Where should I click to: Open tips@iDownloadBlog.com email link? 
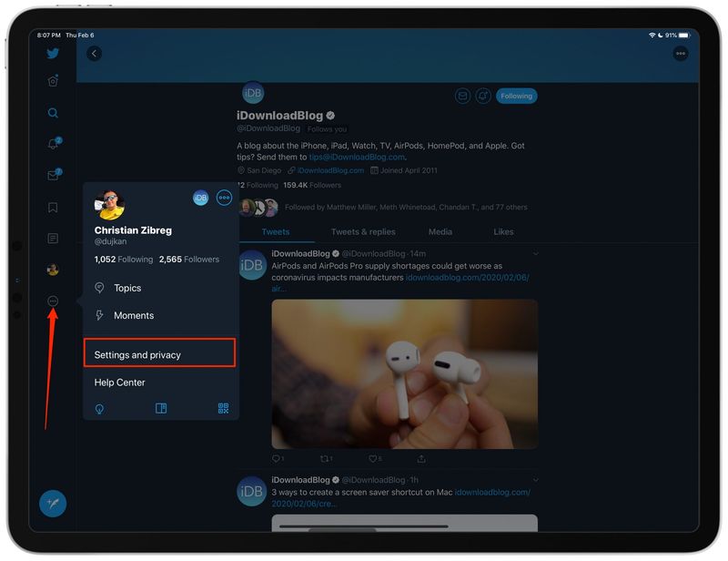[x=357, y=158]
